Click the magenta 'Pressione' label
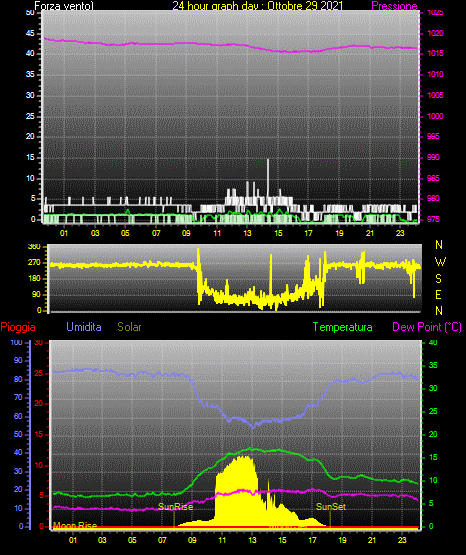The height and width of the screenshot is (555, 466). [x=394, y=6]
